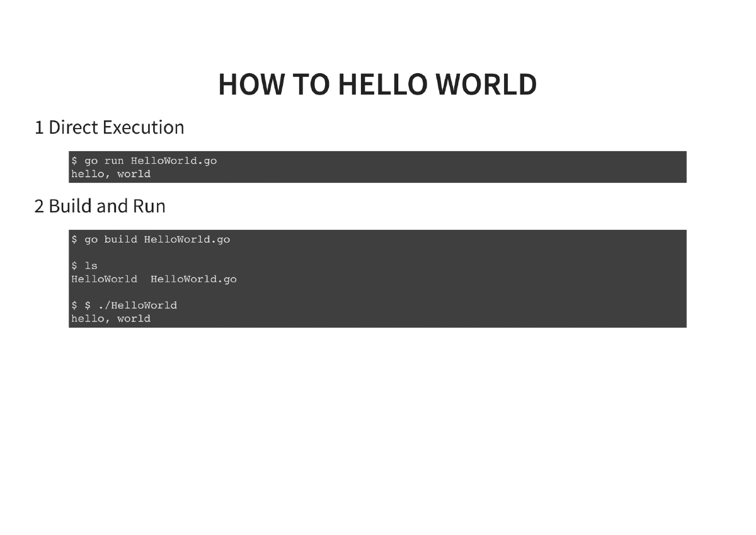Image resolution: width=756 pixels, height=535 pixels.
Task: Click the word WORLD in the title
Action: (x=483, y=84)
